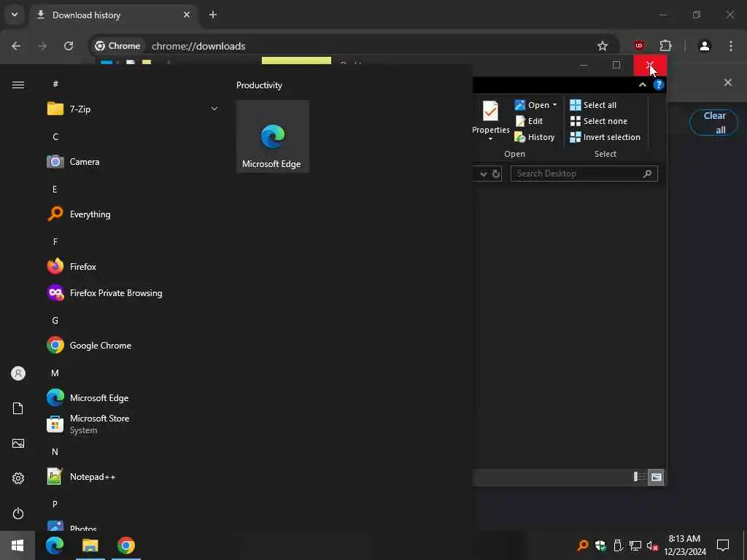747x560 pixels.
Task: Click History in File Explorer ribbon
Action: pyautogui.click(x=535, y=137)
